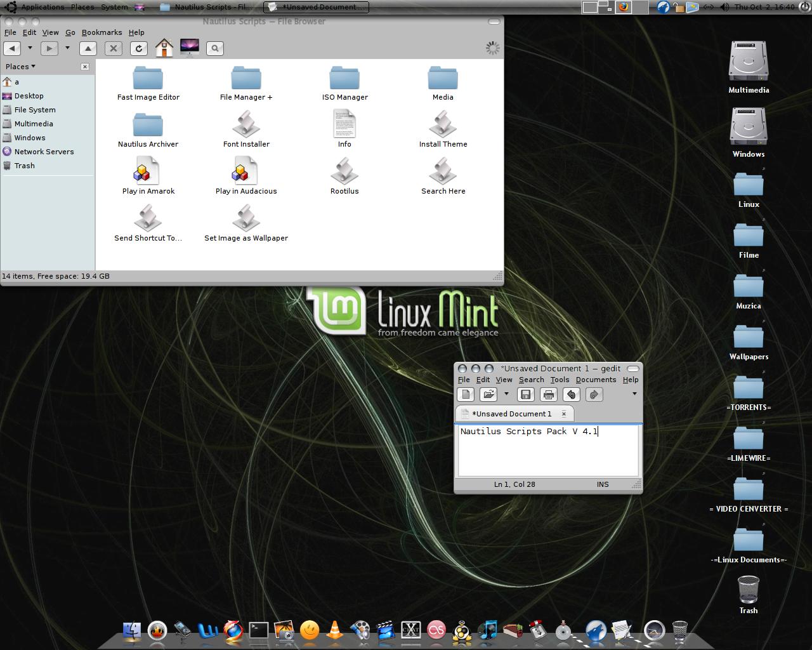The image size is (812, 650).
Task: Switch to Nautilus Scripts taskbar button
Action: tap(206, 7)
